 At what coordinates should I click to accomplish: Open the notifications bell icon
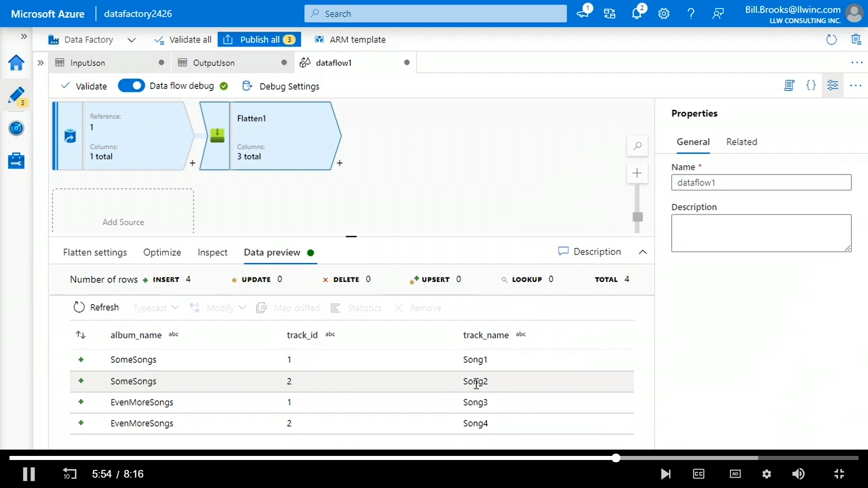click(637, 14)
